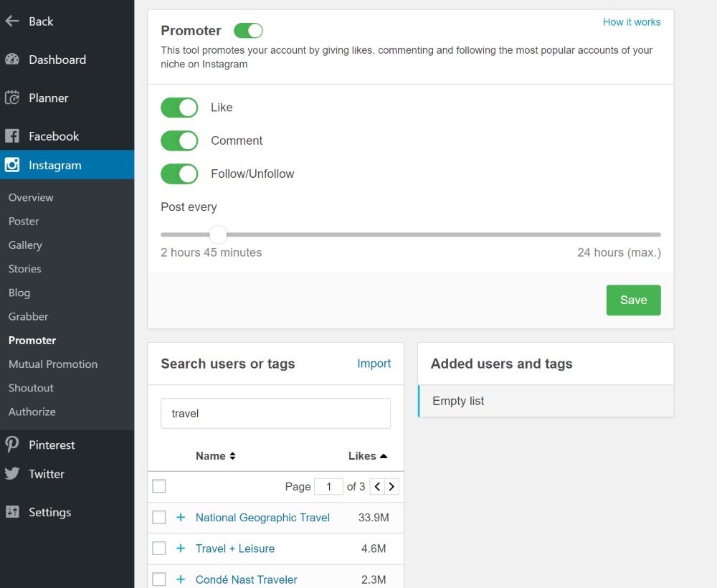Click the Twitter bird icon
Image resolution: width=717 pixels, height=588 pixels.
(x=12, y=474)
